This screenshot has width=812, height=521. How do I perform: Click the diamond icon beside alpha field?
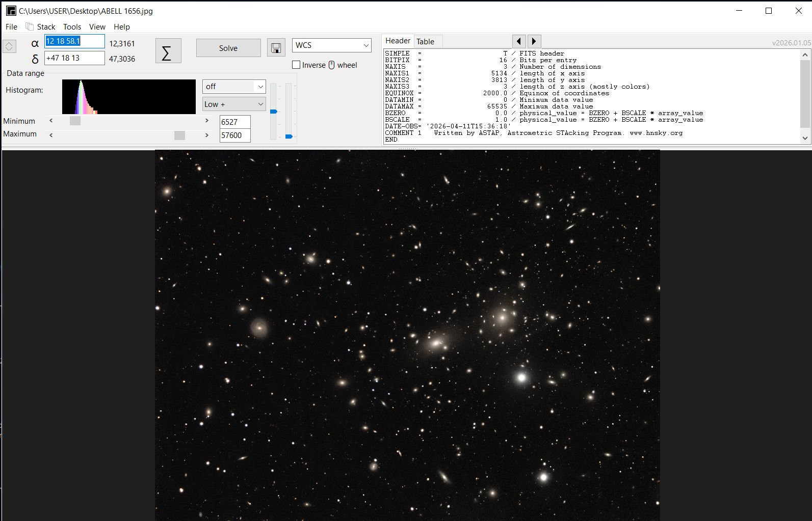coord(9,46)
